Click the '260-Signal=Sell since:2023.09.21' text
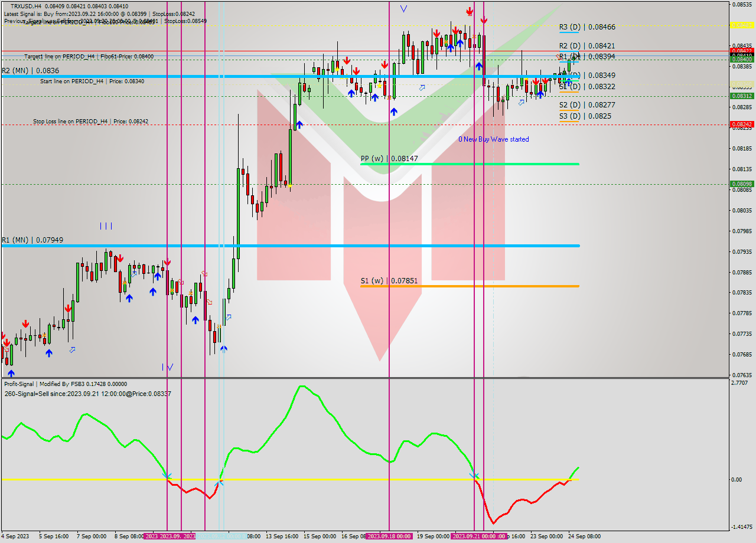 pos(87,394)
